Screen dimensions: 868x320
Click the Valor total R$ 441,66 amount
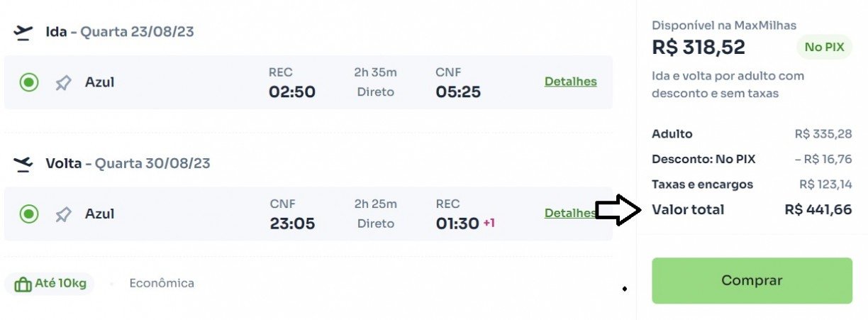click(818, 210)
